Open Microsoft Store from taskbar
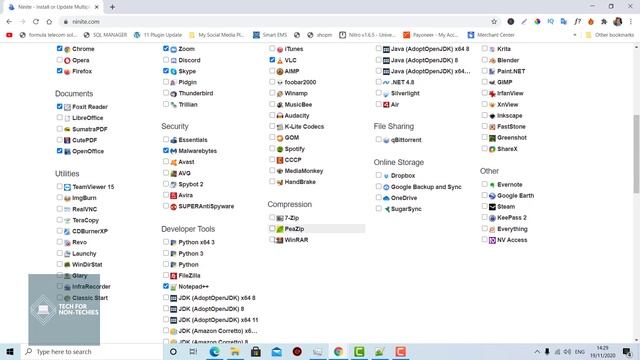 click(x=256, y=351)
